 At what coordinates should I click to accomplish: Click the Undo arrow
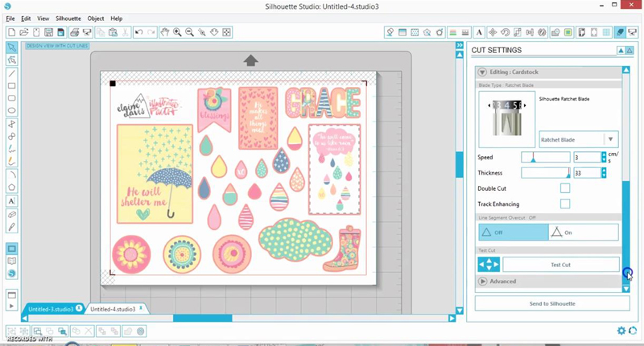pos(138,32)
